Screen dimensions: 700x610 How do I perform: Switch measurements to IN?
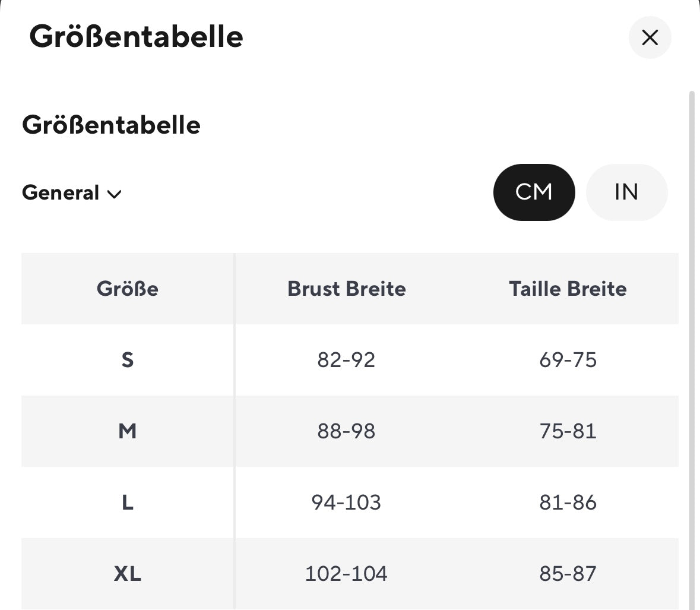click(626, 192)
